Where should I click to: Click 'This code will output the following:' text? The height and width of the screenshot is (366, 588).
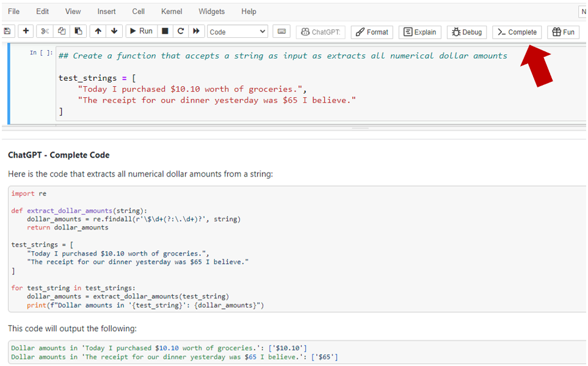coord(73,329)
